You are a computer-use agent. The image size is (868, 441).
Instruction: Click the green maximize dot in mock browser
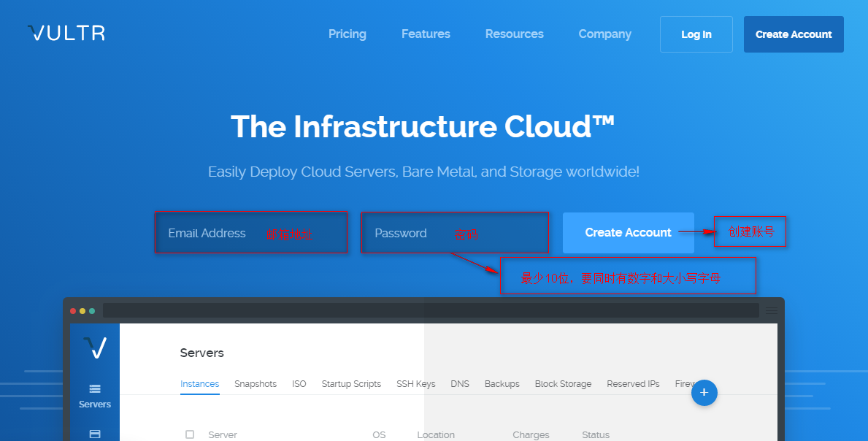[x=92, y=311]
